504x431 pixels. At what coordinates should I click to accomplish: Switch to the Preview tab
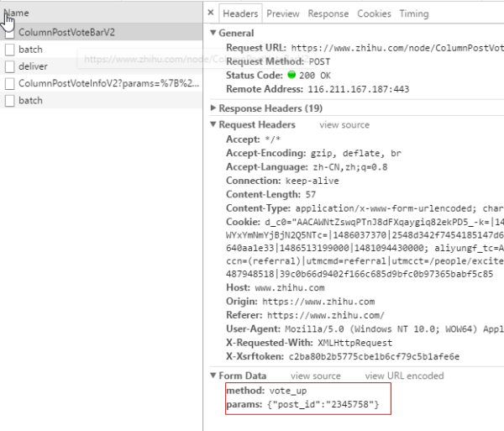283,13
